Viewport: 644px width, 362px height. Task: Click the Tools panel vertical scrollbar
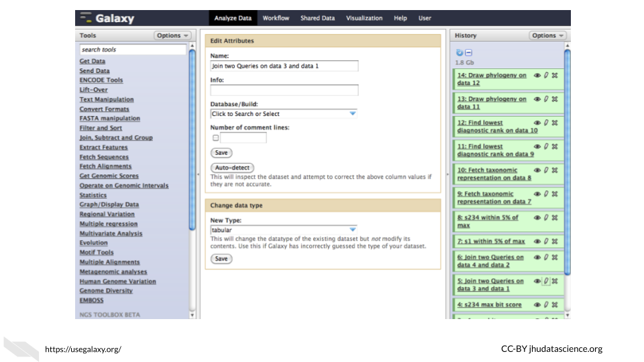point(192,139)
